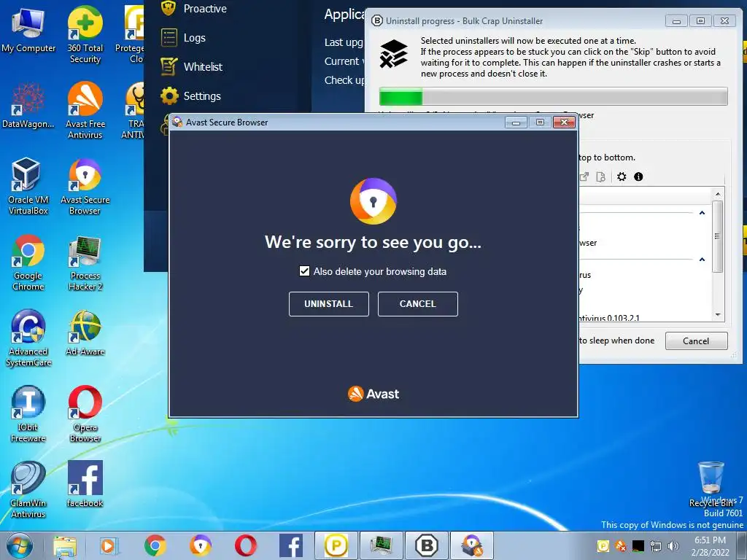Click the uninstall progress bar
Screen dimensions: 747x560
[553, 97]
